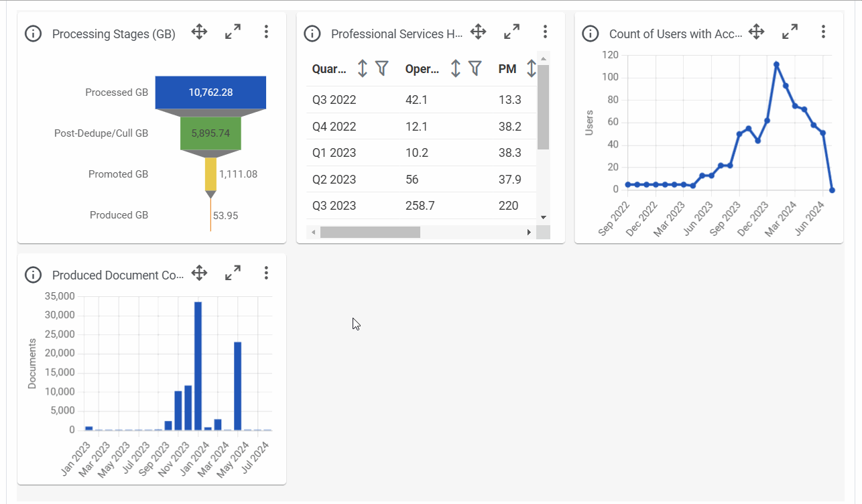This screenshot has height=504, width=862.
Task: Click the table's vertical scrollbar thumb
Action: tap(543, 107)
